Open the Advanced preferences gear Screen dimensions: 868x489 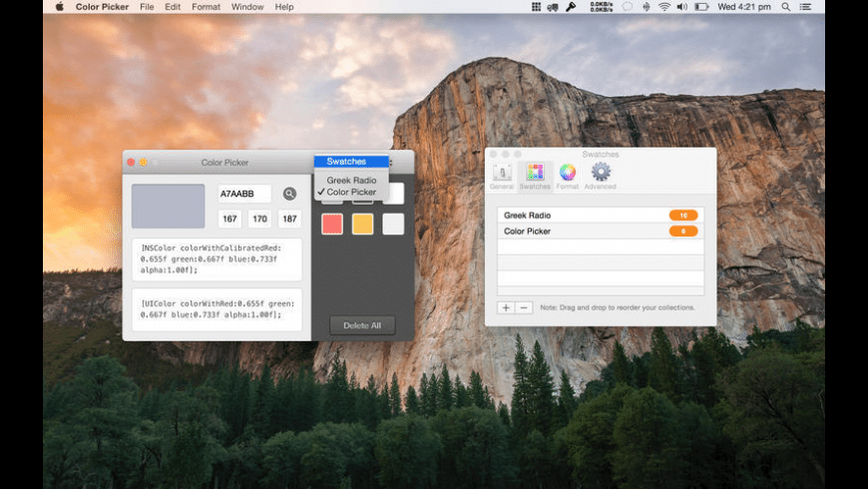pyautogui.click(x=601, y=176)
